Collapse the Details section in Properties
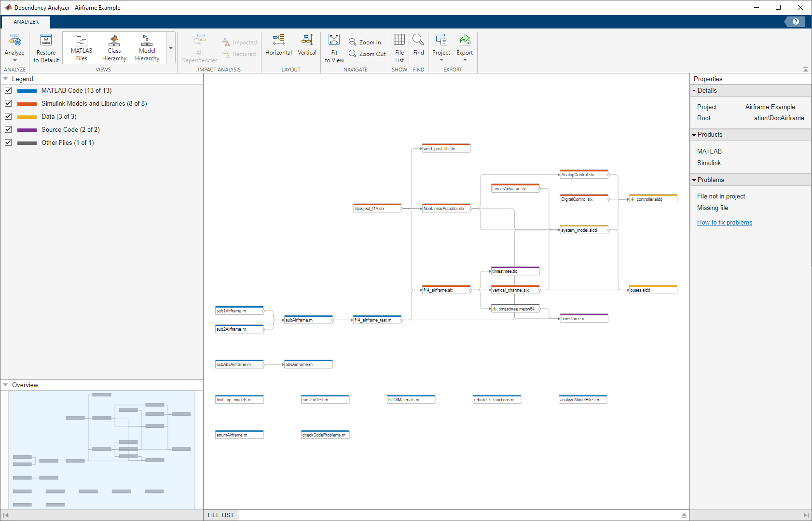812x521 pixels. [x=695, y=90]
